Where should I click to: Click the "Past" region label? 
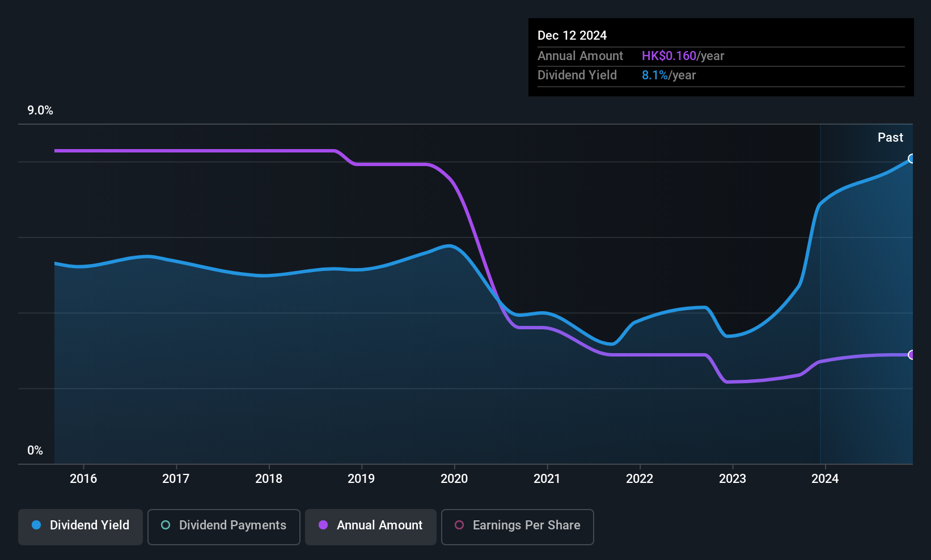click(x=890, y=138)
